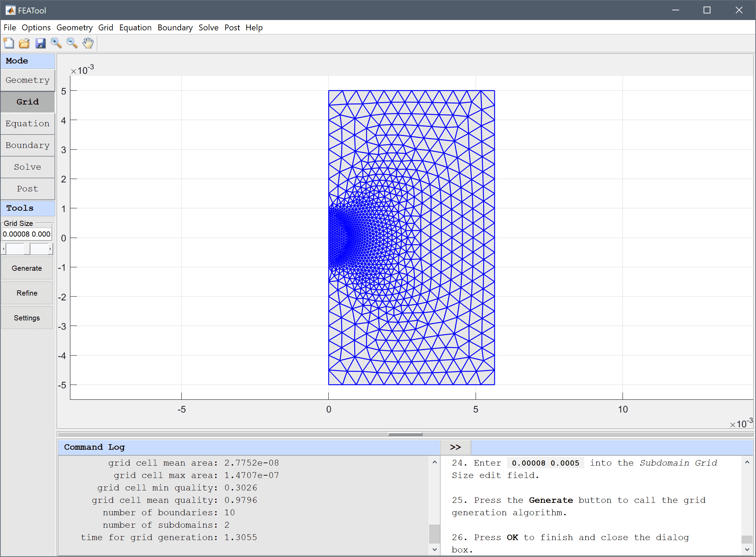Click the FEATool app logo in title bar
Image resolution: width=756 pixels, height=557 pixels.
pyautogui.click(x=10, y=10)
